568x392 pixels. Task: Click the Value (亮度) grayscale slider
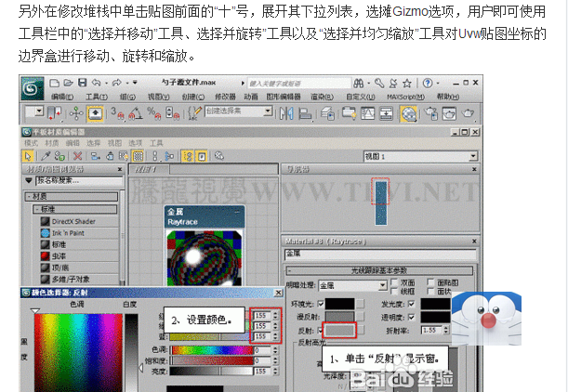tap(212, 371)
